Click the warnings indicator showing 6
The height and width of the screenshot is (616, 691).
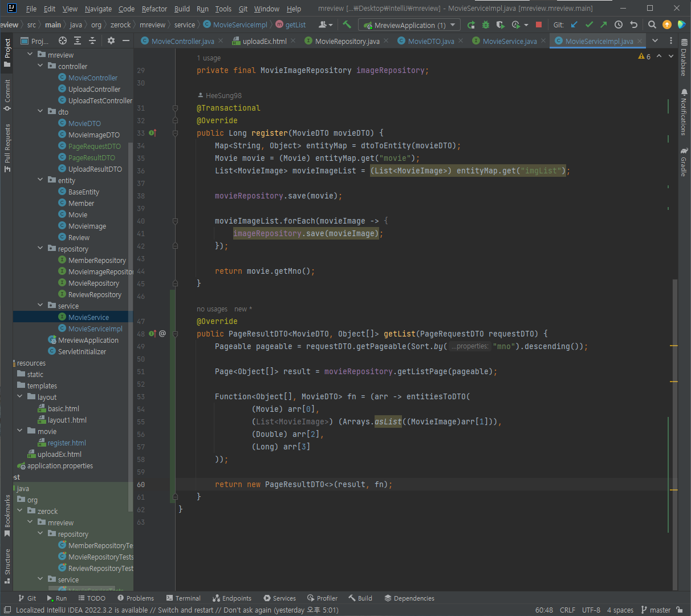pyautogui.click(x=644, y=56)
